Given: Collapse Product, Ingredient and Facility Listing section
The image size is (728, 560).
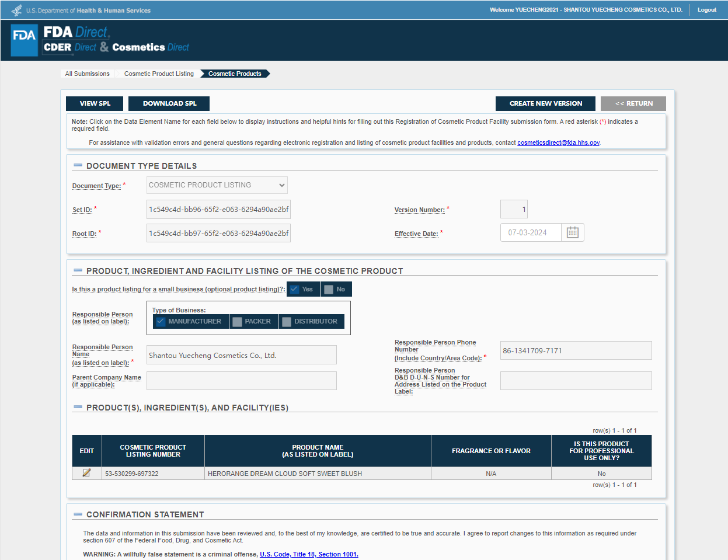Looking at the screenshot, I should point(78,270).
